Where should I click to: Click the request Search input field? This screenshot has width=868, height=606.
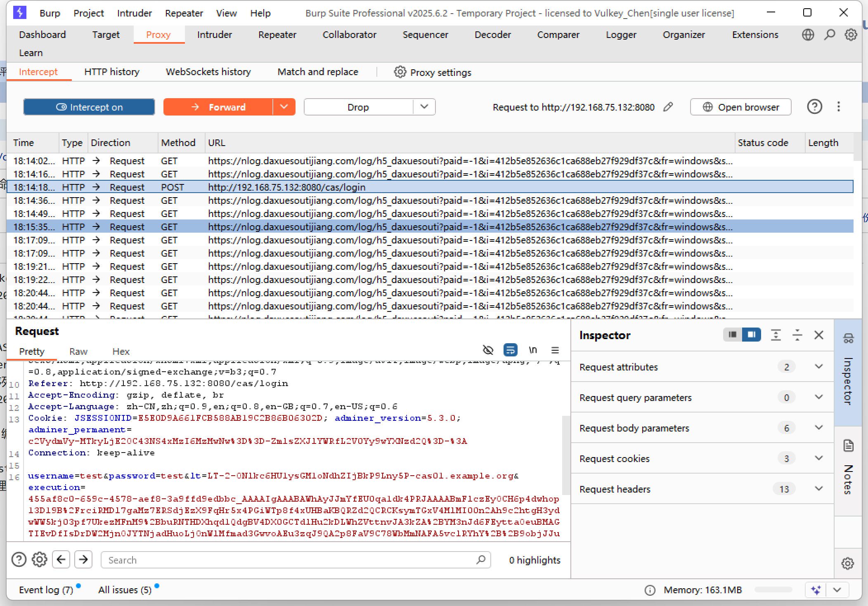click(x=289, y=560)
